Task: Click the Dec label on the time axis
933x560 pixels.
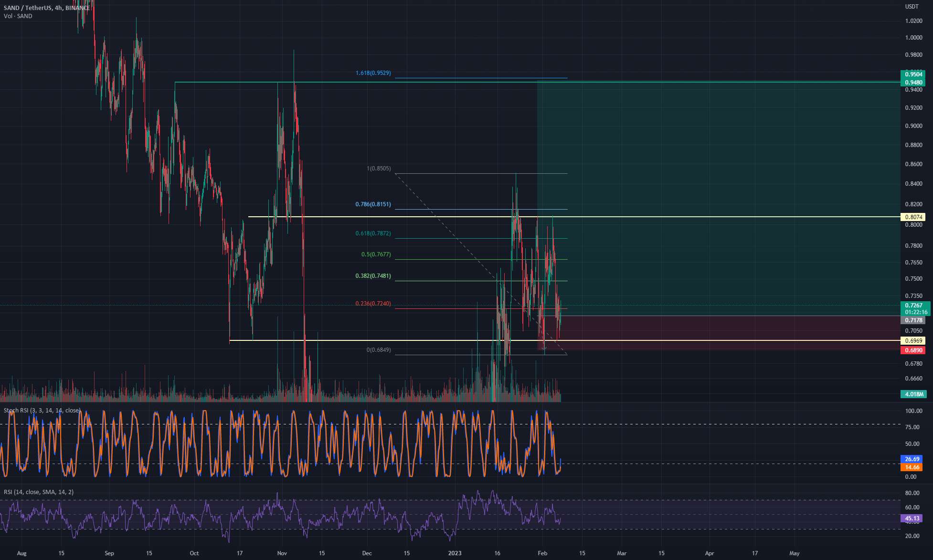Action: (367, 554)
